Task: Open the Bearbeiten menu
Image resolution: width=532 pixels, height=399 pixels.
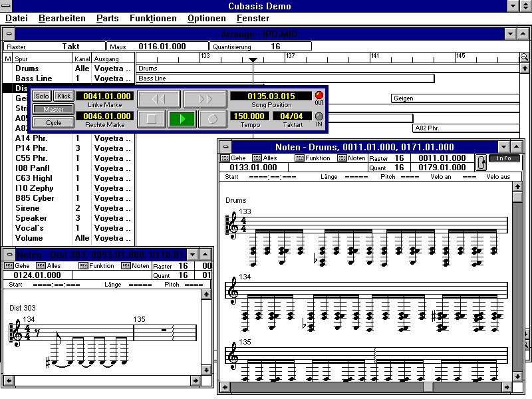Action: pyautogui.click(x=62, y=18)
